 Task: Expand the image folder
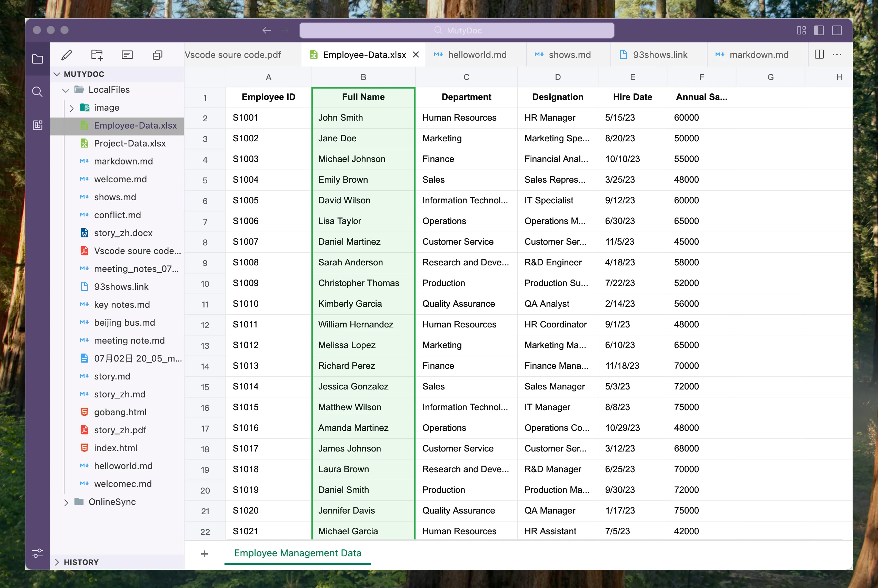pyautogui.click(x=72, y=108)
